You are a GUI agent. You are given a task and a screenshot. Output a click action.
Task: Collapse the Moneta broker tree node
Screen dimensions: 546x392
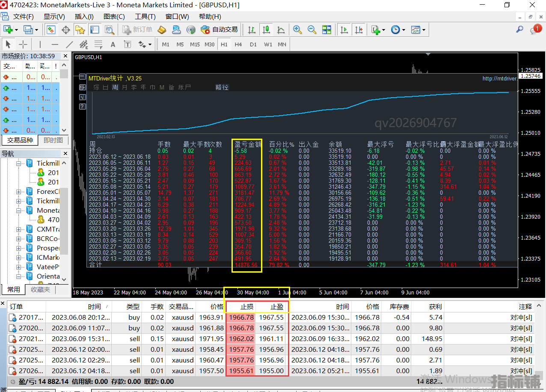pos(19,211)
